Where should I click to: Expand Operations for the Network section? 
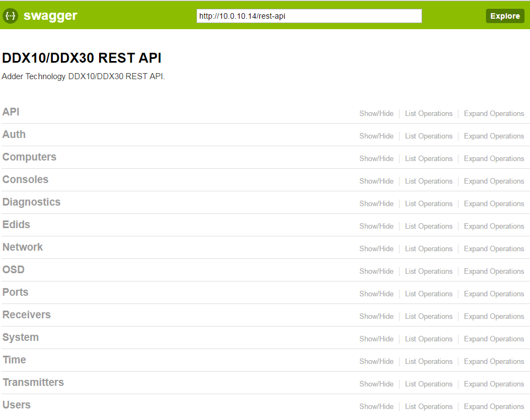(x=494, y=249)
